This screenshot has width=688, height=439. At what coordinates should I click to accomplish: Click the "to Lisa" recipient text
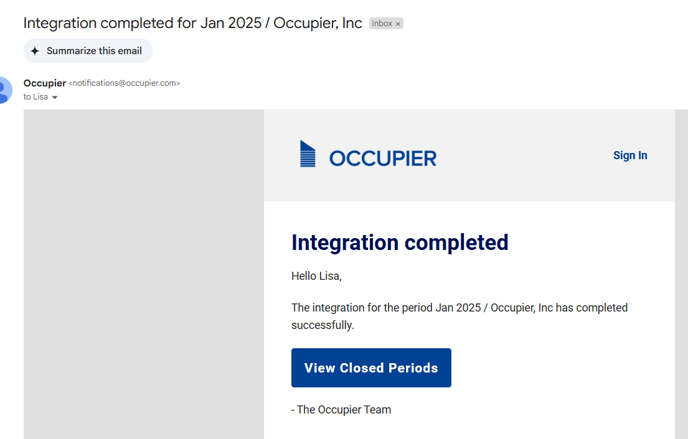tap(36, 97)
